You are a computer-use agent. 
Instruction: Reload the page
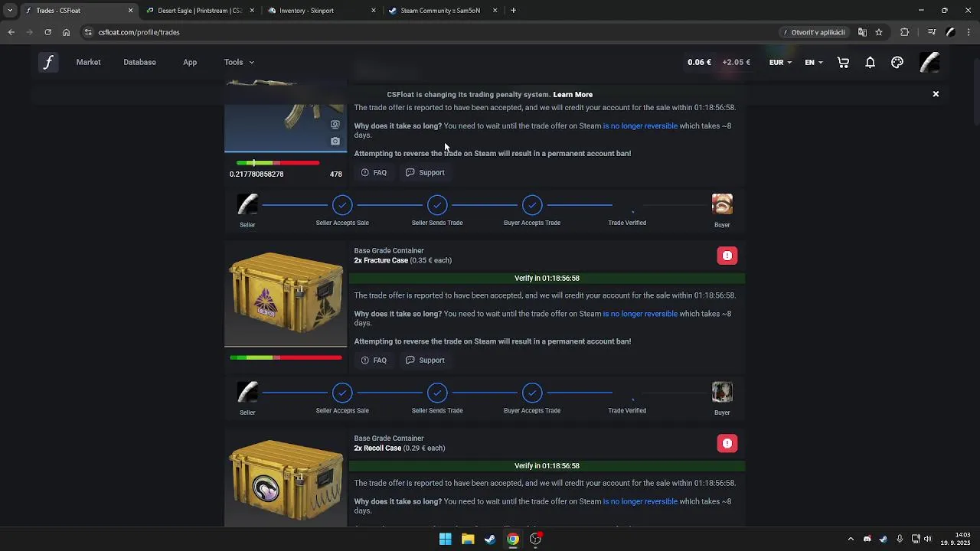pyautogui.click(x=47, y=32)
